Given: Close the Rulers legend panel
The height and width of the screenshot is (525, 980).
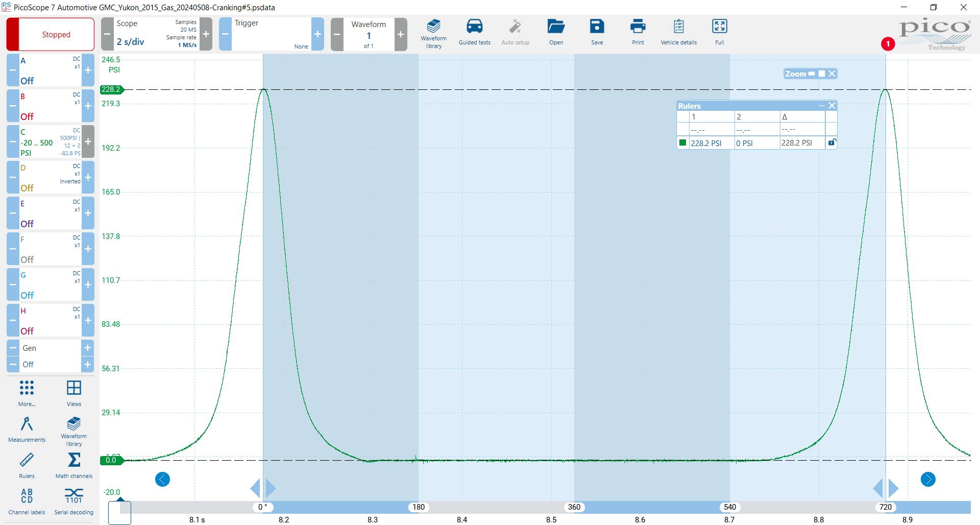Looking at the screenshot, I should coord(832,106).
